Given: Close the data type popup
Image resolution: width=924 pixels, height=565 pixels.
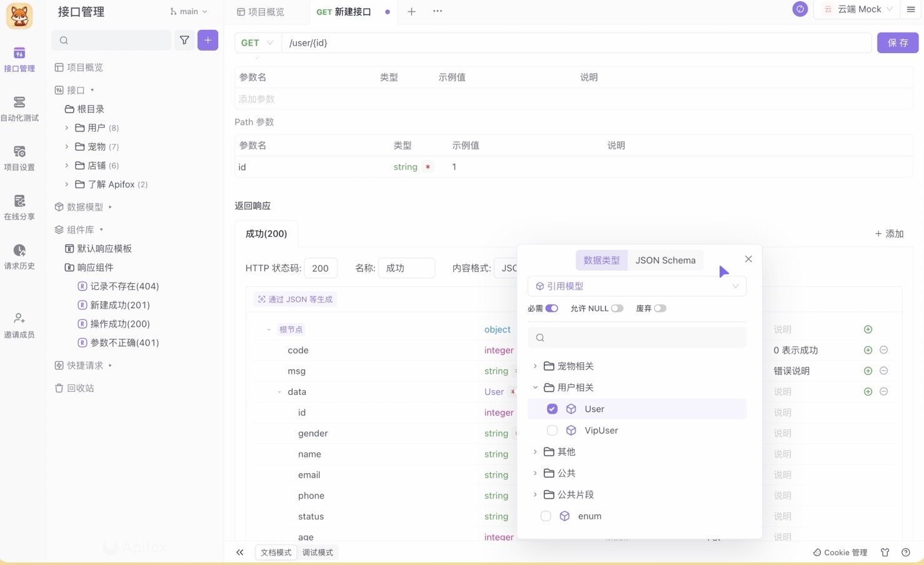Looking at the screenshot, I should 748,259.
